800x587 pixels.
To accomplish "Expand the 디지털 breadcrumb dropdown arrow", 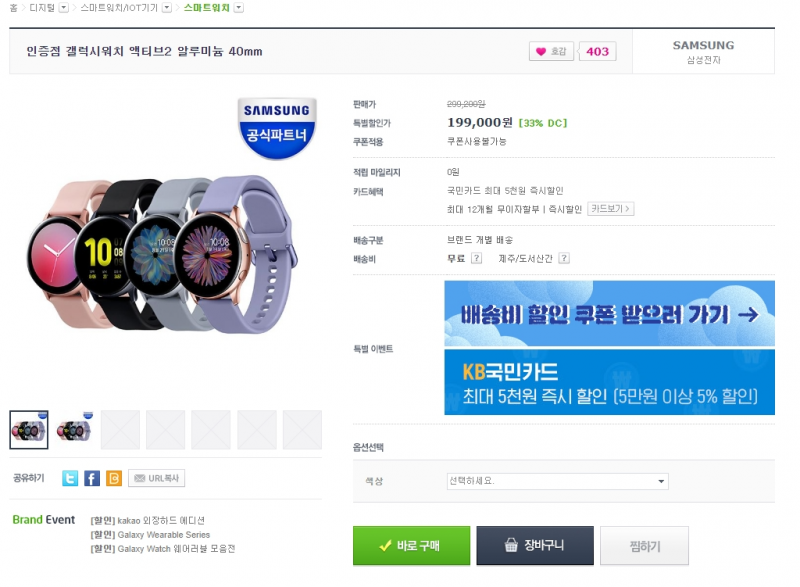I will (64, 8).
